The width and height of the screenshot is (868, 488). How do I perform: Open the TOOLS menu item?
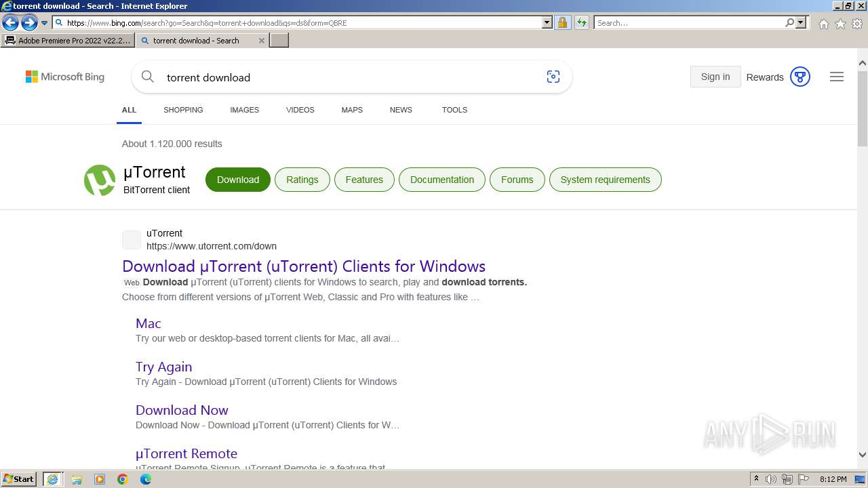coord(454,110)
